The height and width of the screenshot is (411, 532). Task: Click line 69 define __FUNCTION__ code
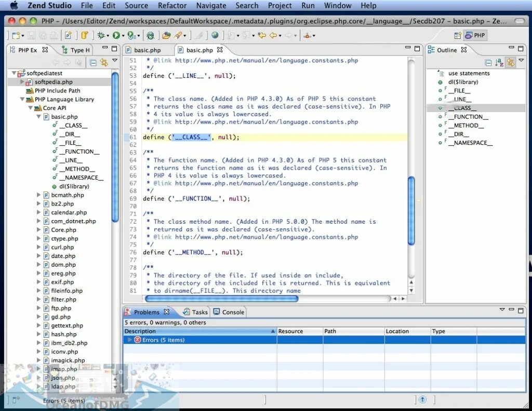(196, 199)
